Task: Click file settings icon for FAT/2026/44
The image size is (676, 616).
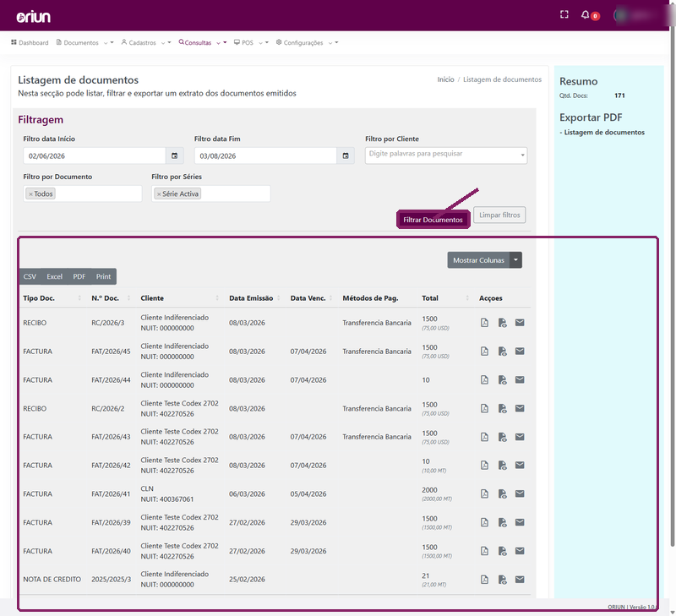Action: (x=502, y=379)
